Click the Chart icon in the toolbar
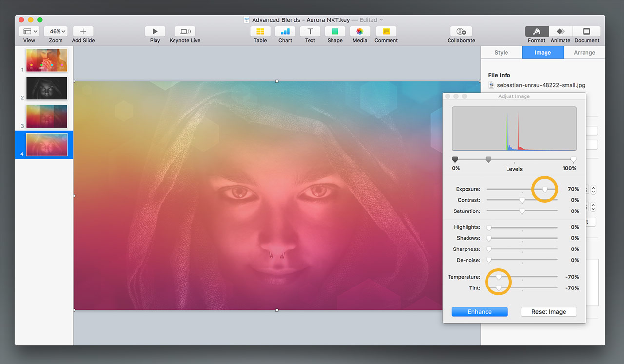Viewport: 624px width, 364px height. click(285, 31)
